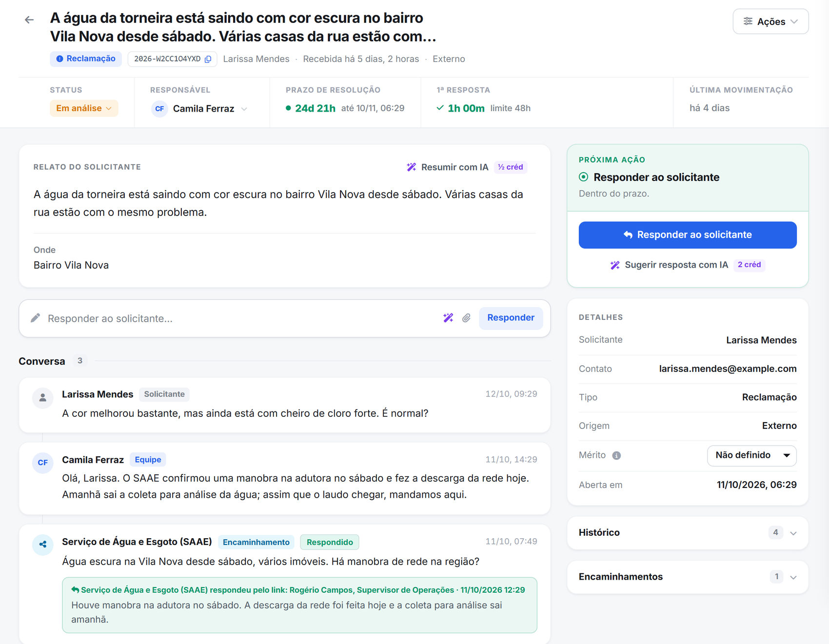Click the há 4 dias last movement text
This screenshot has height=644, width=829.
click(710, 108)
